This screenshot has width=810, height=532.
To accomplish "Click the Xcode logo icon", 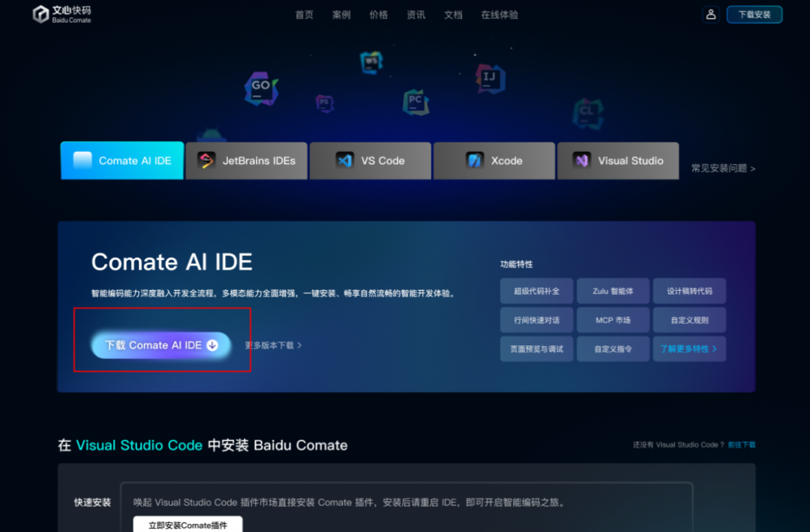I will pos(474,160).
